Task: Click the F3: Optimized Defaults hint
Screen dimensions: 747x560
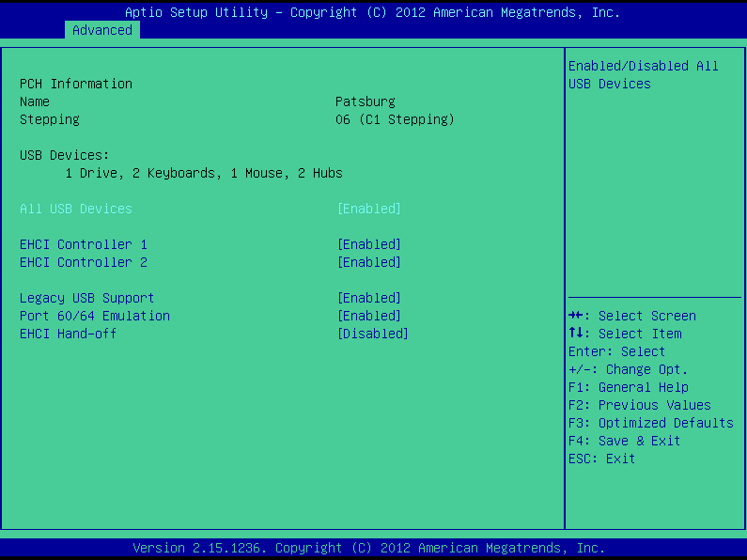Action: [651, 424]
